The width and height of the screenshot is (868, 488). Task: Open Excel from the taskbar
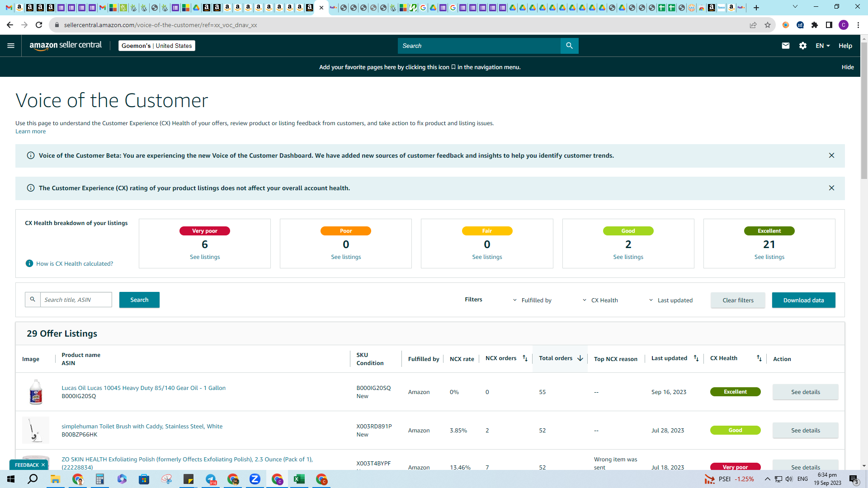coord(299,479)
